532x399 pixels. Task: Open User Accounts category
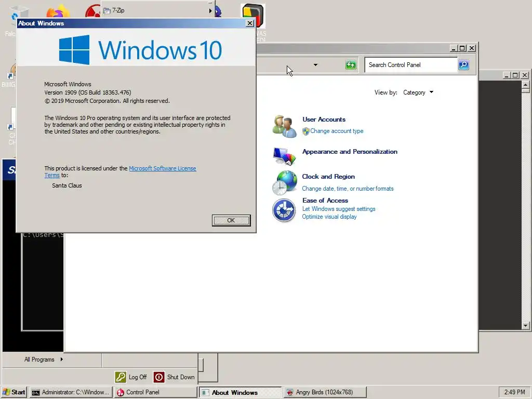click(x=324, y=119)
